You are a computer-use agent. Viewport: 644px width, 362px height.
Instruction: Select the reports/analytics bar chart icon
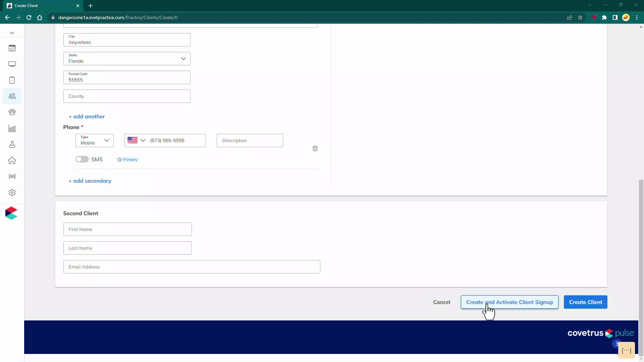point(12,128)
